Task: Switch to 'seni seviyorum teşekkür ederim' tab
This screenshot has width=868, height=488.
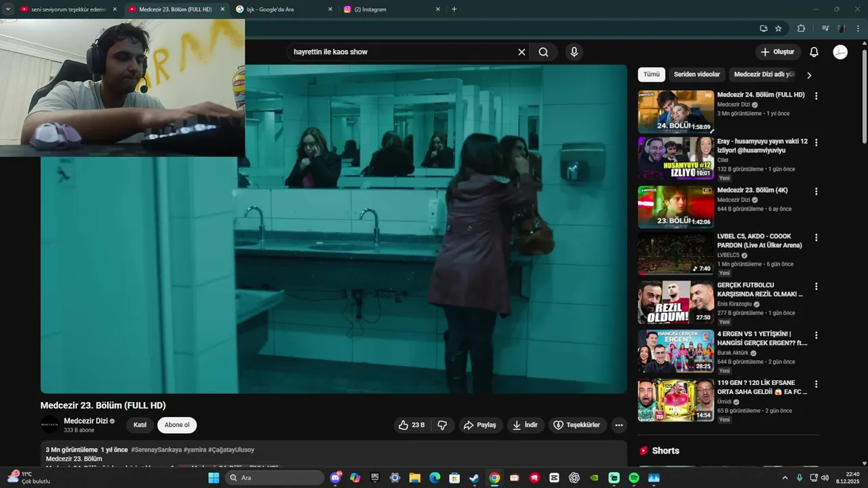Action: tap(69, 9)
